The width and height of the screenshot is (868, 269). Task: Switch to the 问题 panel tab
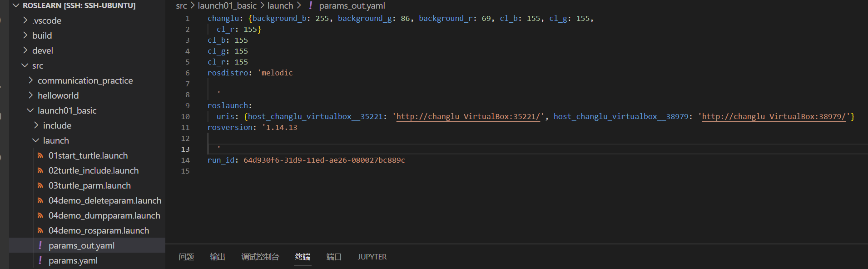coord(186,257)
